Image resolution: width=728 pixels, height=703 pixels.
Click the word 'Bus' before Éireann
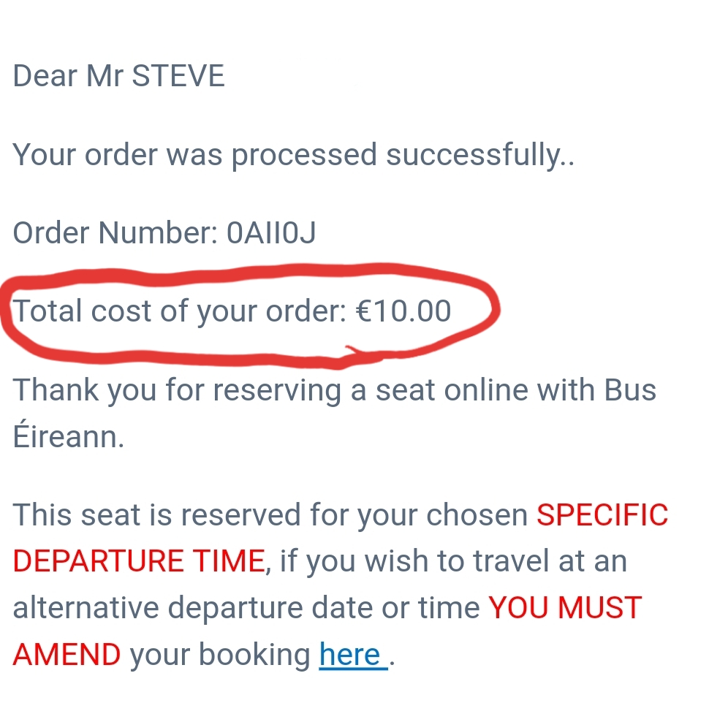click(629, 389)
